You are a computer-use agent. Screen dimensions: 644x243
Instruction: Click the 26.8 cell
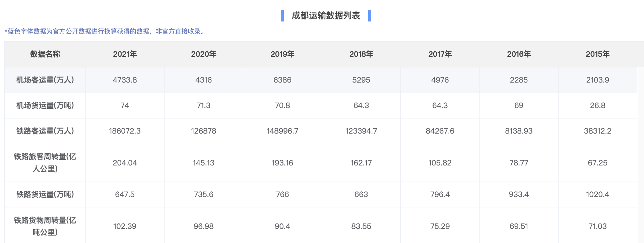597,105
